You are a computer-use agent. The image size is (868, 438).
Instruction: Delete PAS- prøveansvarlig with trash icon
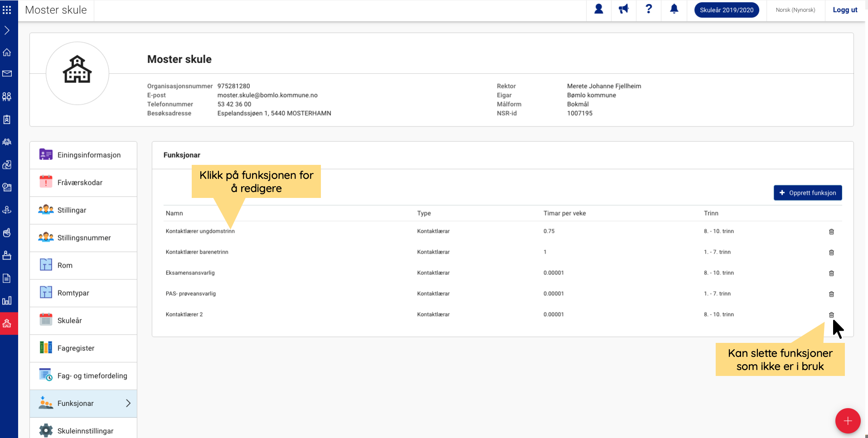coord(831,294)
